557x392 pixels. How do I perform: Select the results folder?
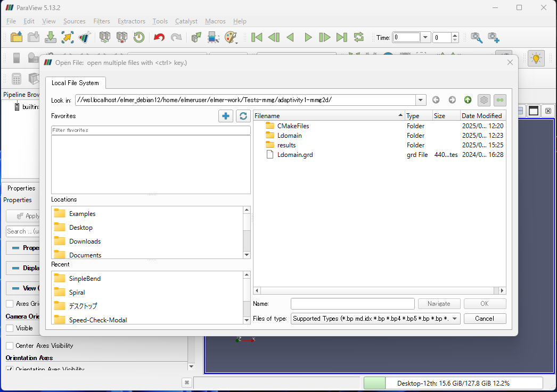tap(286, 145)
